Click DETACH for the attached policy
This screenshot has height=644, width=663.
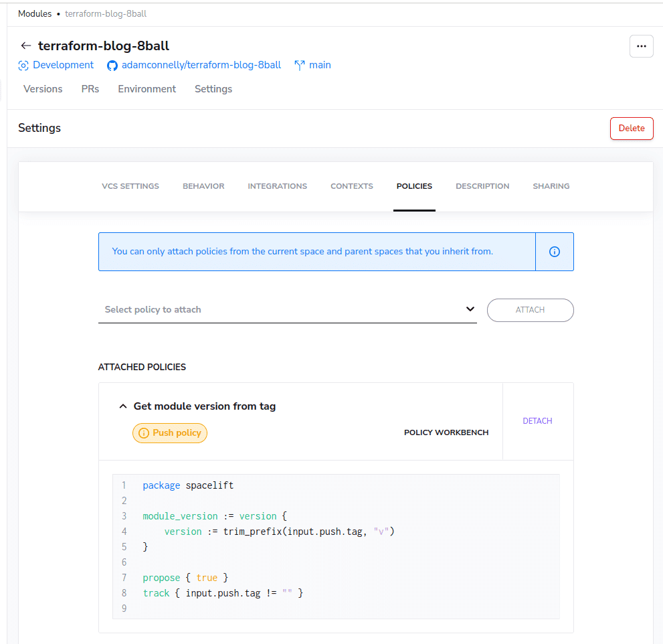pyautogui.click(x=537, y=421)
